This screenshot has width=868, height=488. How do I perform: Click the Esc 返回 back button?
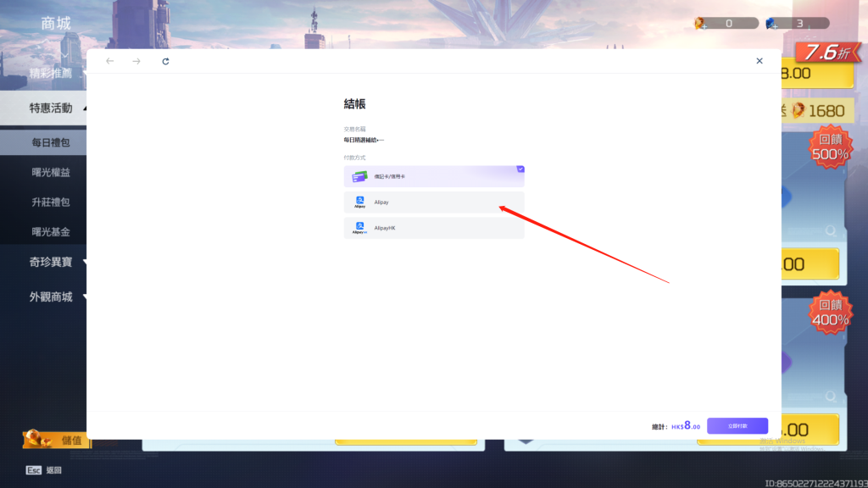pyautogui.click(x=44, y=470)
